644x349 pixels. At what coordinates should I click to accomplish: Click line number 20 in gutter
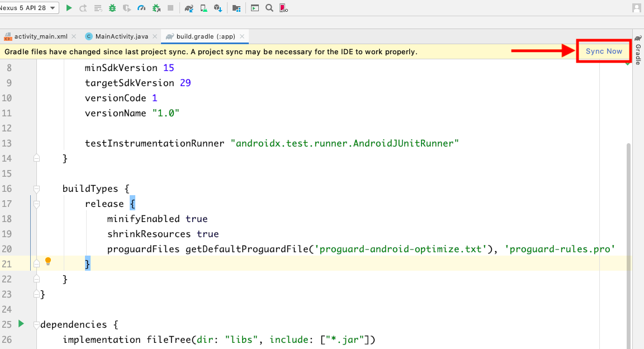pos(7,249)
